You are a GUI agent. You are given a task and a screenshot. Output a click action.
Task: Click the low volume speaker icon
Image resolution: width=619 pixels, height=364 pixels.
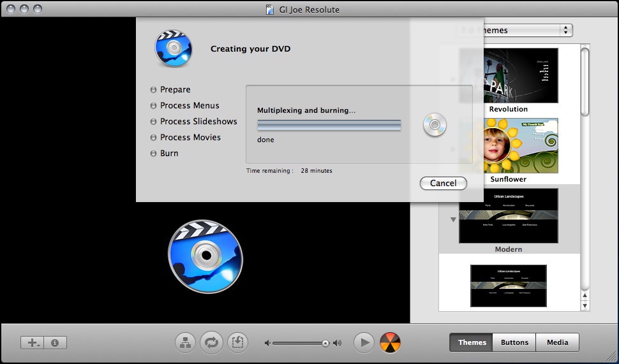point(267,343)
